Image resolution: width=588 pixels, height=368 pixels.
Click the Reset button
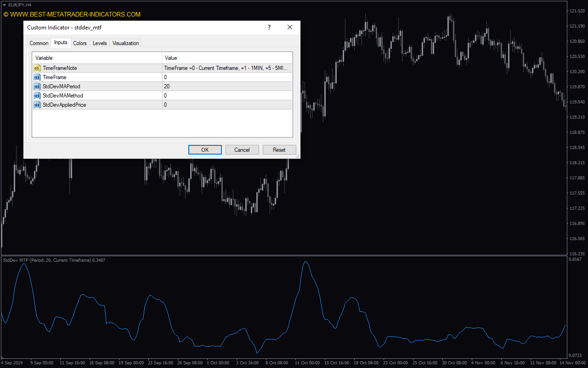tap(279, 150)
